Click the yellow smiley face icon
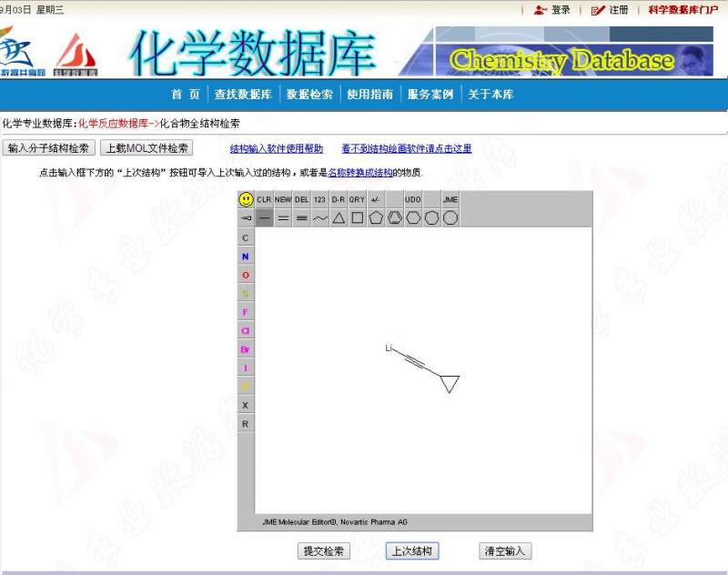This screenshot has width=728, height=575. click(x=246, y=199)
